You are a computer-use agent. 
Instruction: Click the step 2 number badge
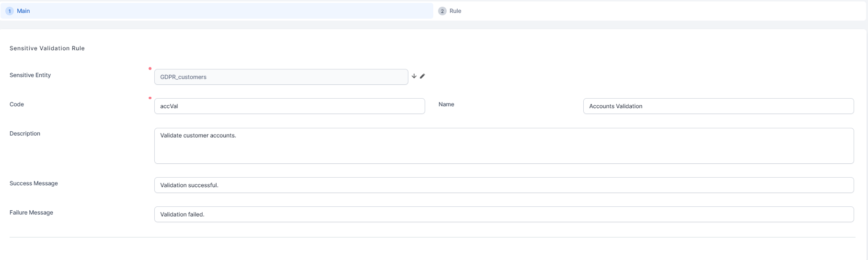(442, 11)
